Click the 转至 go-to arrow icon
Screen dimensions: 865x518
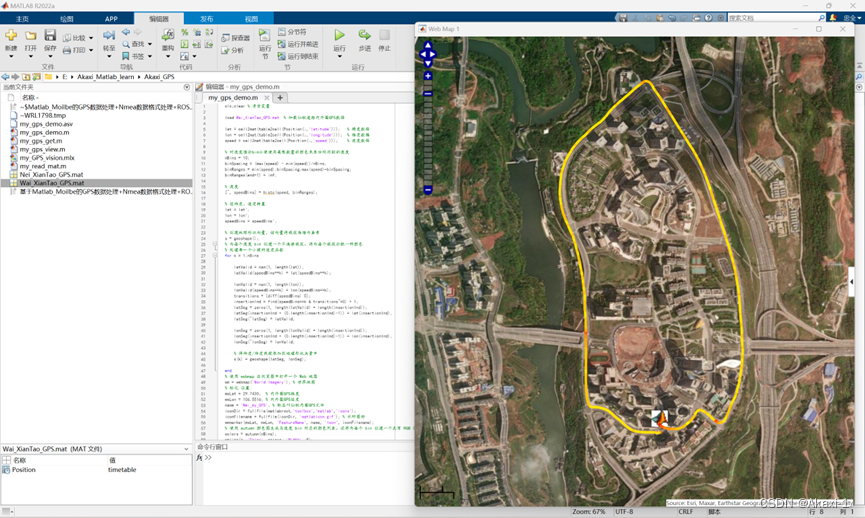pos(109,35)
